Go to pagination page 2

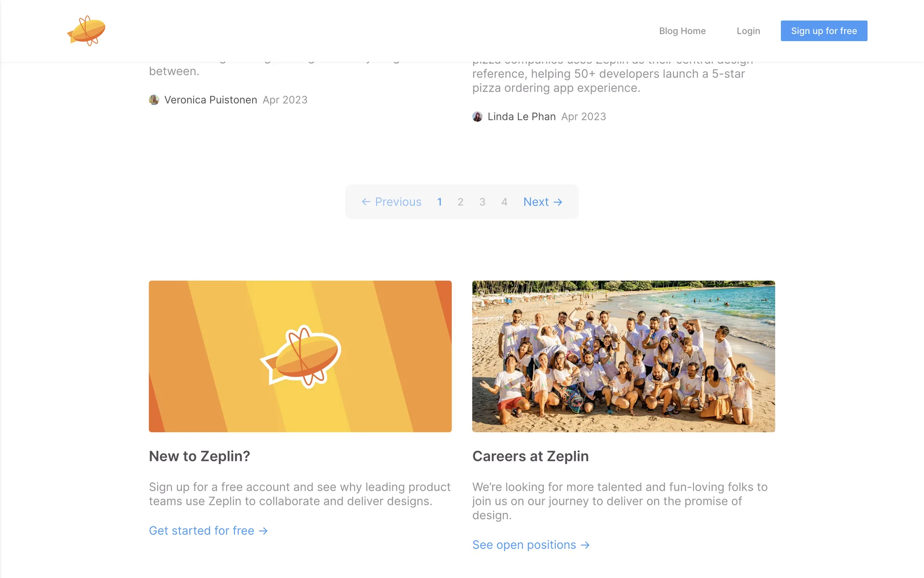461,202
